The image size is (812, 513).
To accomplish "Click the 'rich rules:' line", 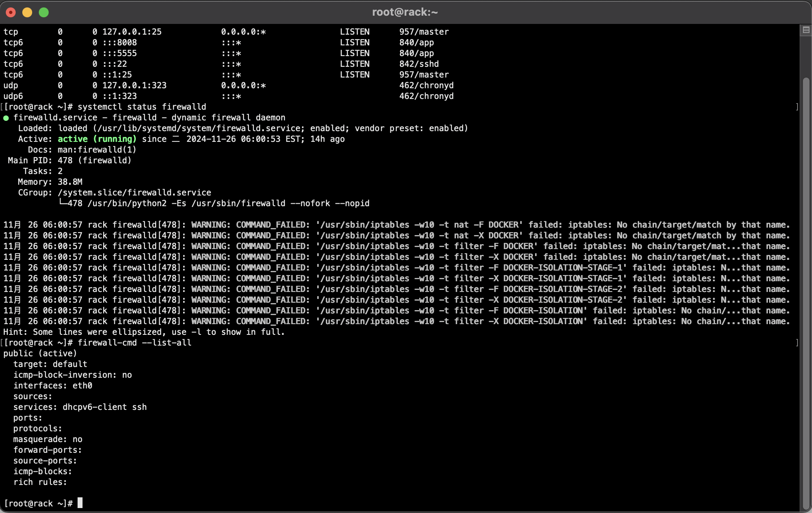I will click(40, 482).
